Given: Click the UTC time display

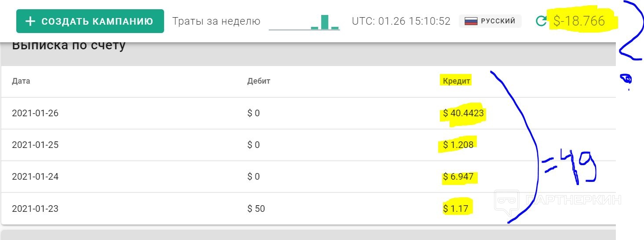Looking at the screenshot, I should 401,21.
